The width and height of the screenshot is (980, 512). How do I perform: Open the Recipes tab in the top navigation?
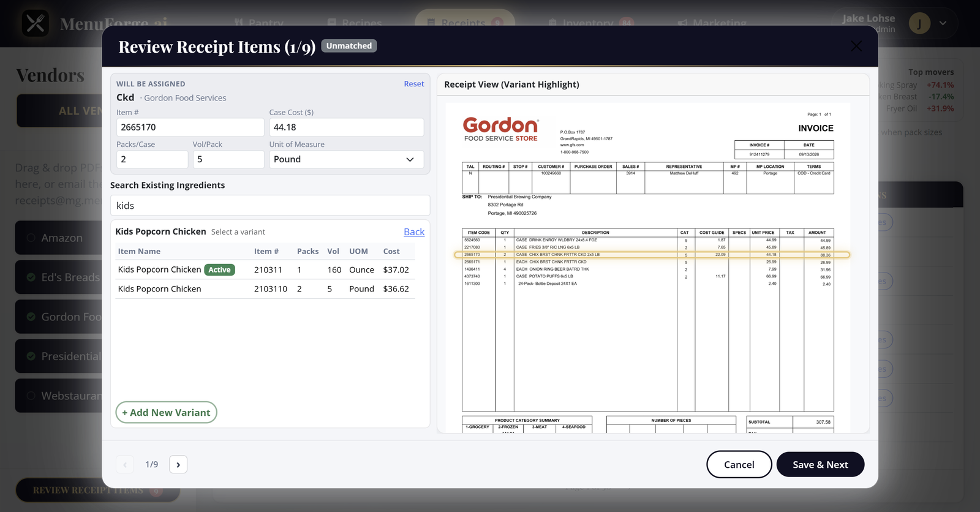tap(355, 23)
